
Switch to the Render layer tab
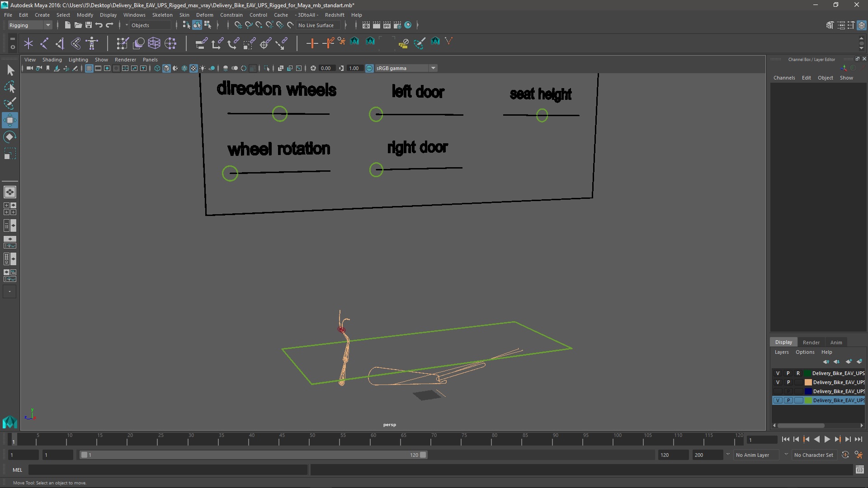pyautogui.click(x=811, y=342)
